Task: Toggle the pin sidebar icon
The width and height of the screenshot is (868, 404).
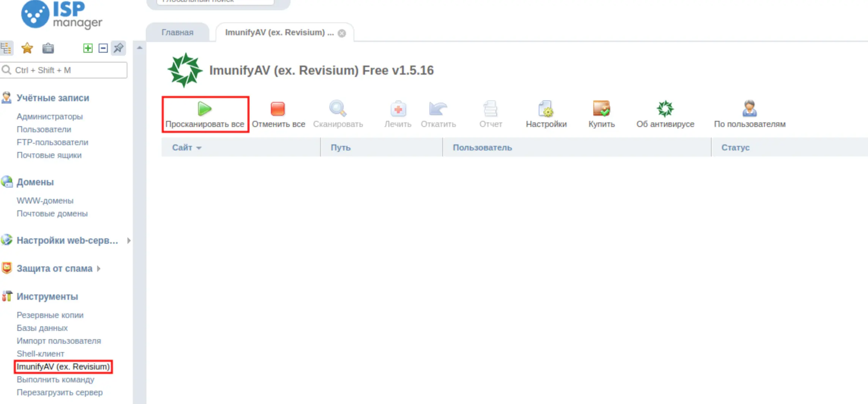Action: coord(118,48)
